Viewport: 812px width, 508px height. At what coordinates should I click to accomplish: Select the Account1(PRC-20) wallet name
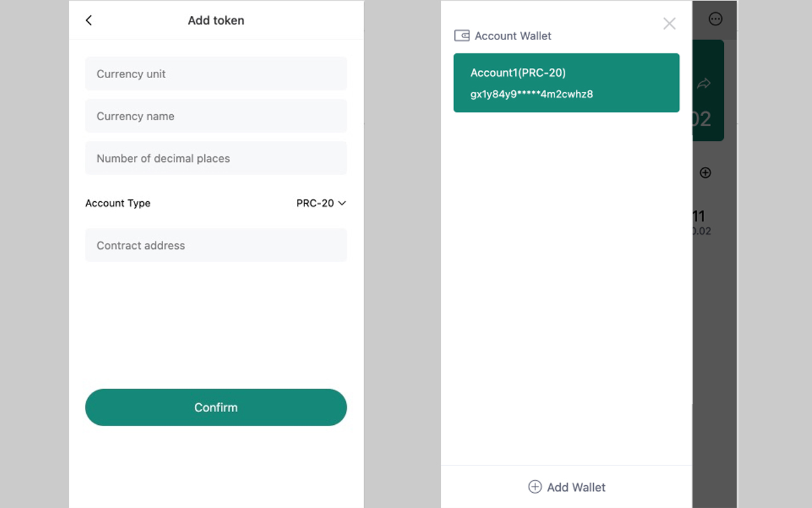(x=518, y=73)
